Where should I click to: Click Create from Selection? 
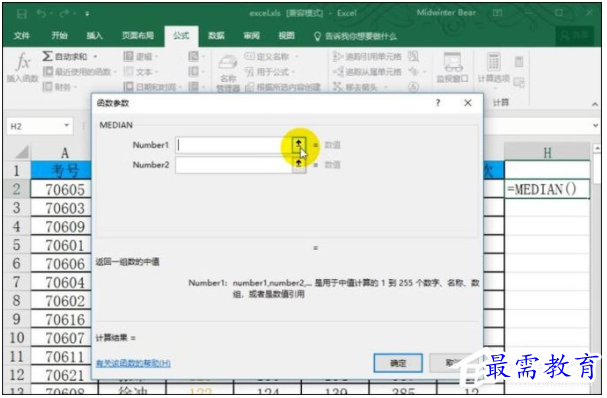coord(283,87)
